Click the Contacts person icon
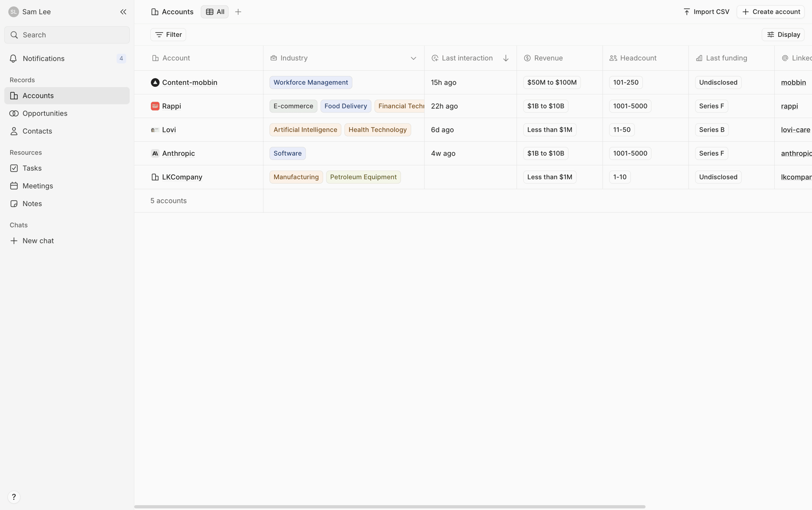This screenshot has height=510, width=812. [14, 131]
